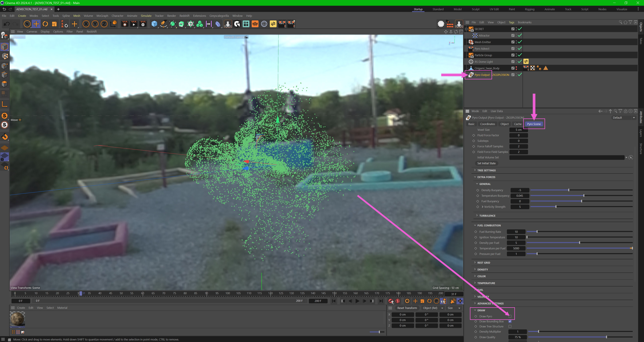Expand the TURBULENCE section
Image resolution: width=644 pixels, height=342 pixels.
point(487,216)
